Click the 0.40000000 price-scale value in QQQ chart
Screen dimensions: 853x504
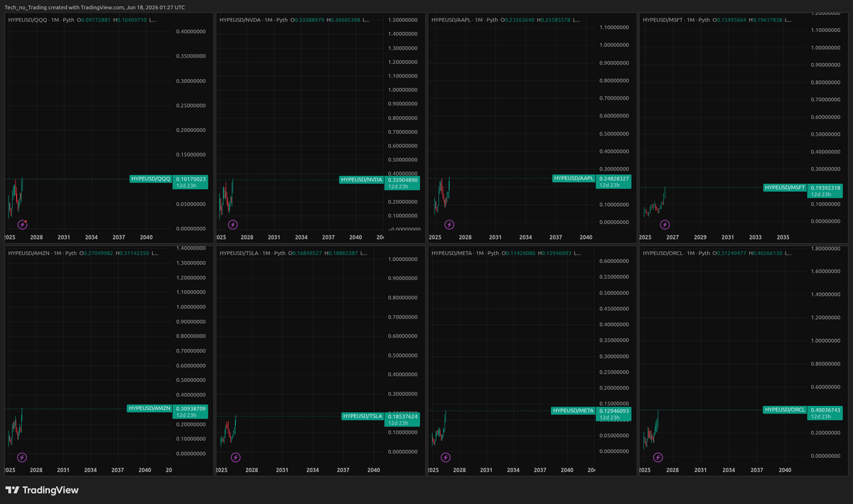coord(191,32)
